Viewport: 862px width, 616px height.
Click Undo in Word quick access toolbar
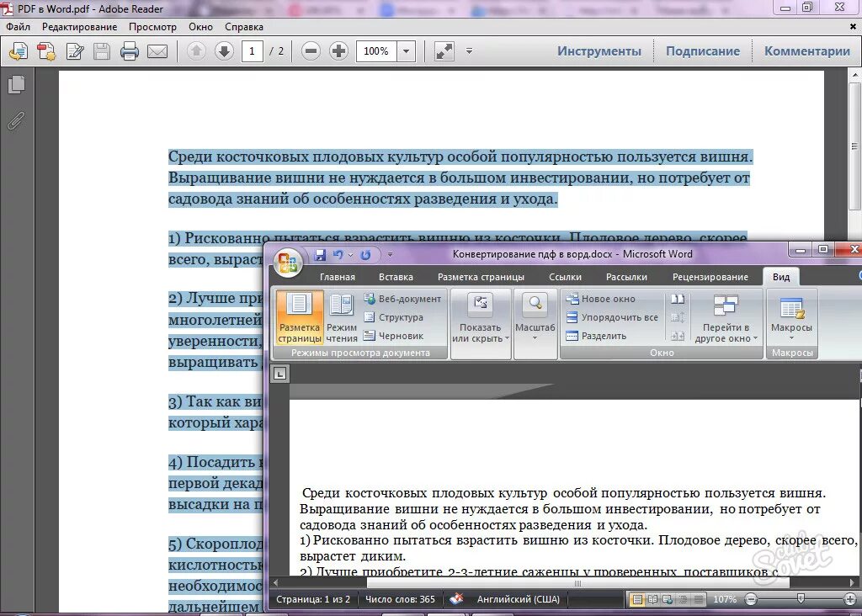(338, 254)
